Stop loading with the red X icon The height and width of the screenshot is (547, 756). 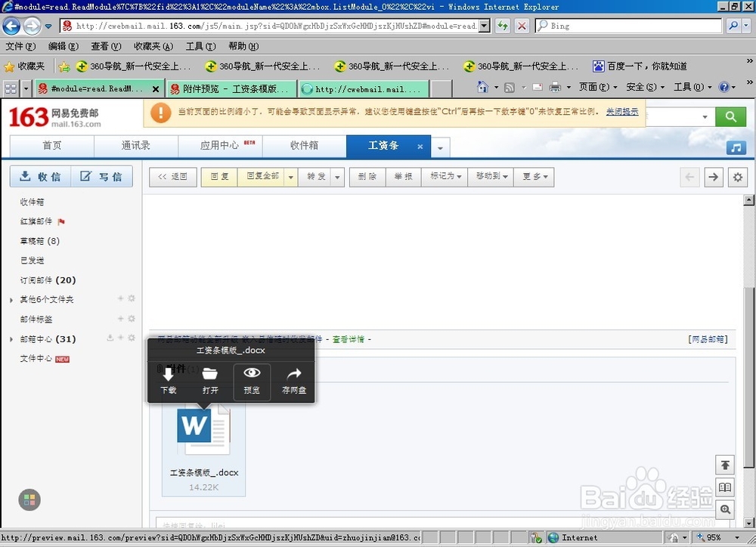pos(522,26)
